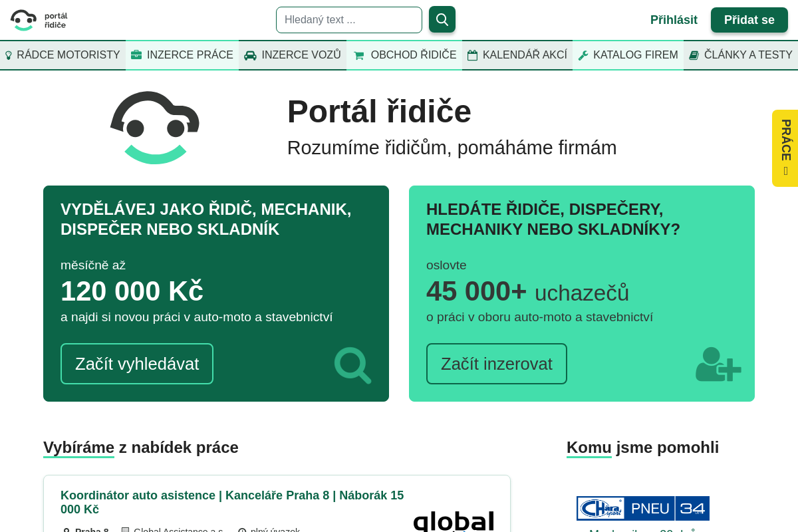Open RÁDCE MOTORISTY menu item
The height and width of the screenshot is (532, 798).
[63, 55]
